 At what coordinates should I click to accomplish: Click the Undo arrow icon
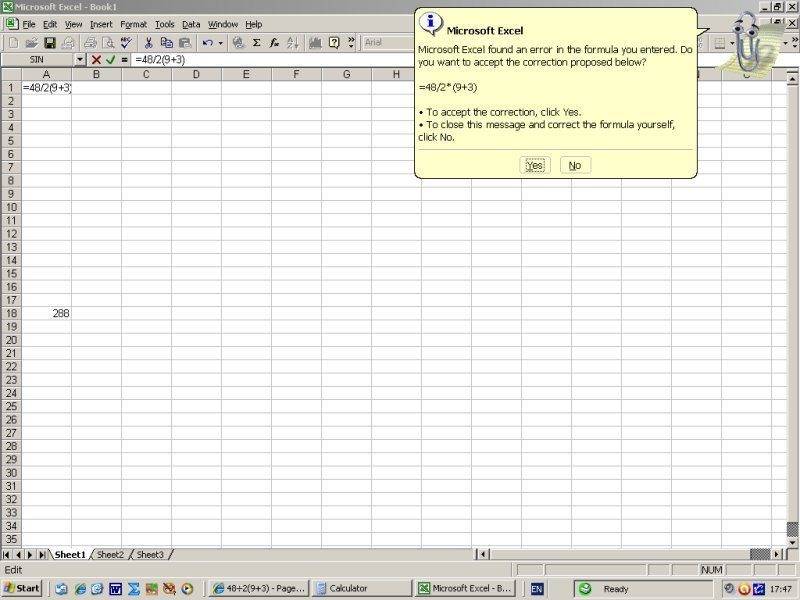[207, 43]
